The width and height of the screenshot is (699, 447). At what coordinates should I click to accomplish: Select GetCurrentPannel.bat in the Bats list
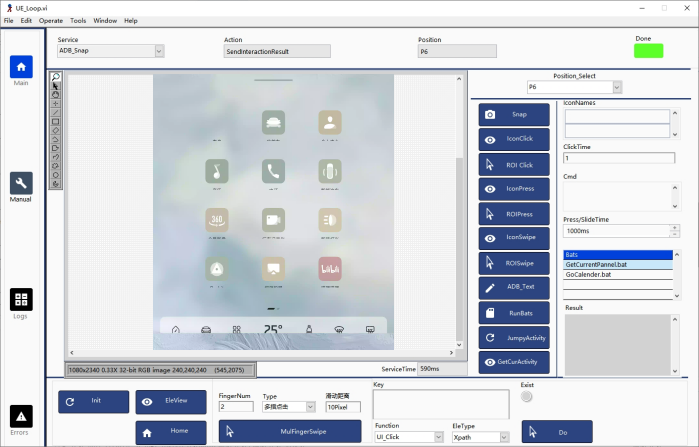[617, 264]
